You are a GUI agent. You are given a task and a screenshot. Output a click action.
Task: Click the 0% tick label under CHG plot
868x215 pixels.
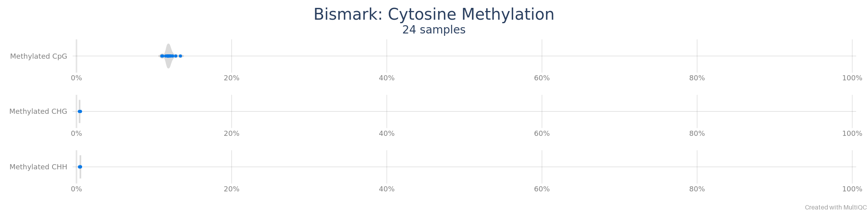point(77,133)
